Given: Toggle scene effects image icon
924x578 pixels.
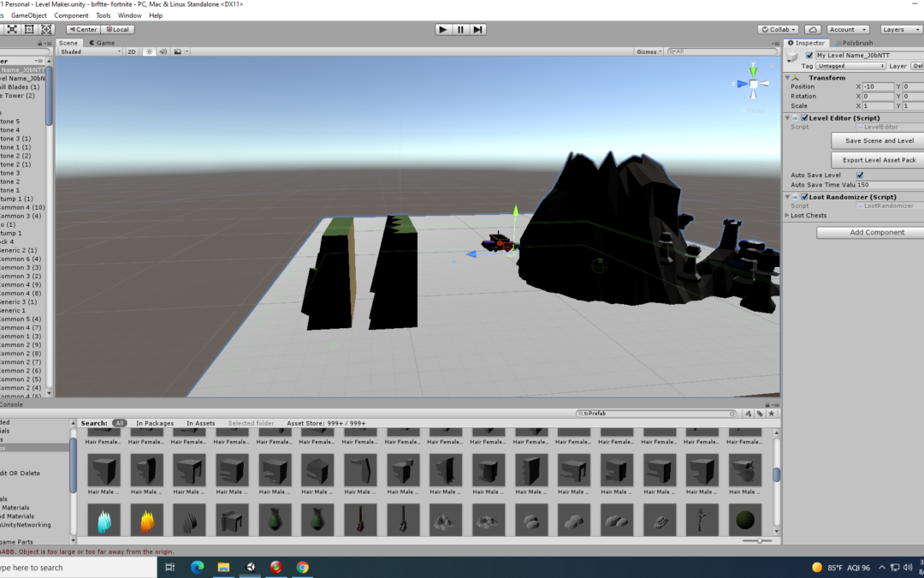Looking at the screenshot, I should click(x=177, y=52).
